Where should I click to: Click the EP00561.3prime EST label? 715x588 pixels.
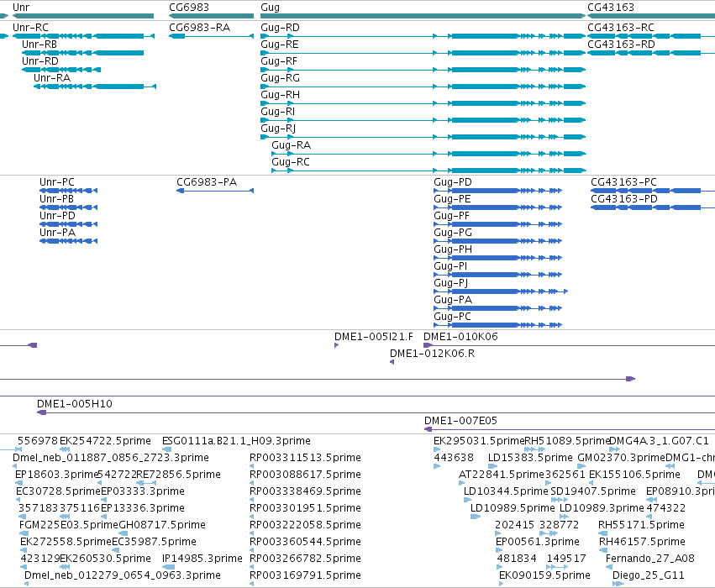(538, 543)
